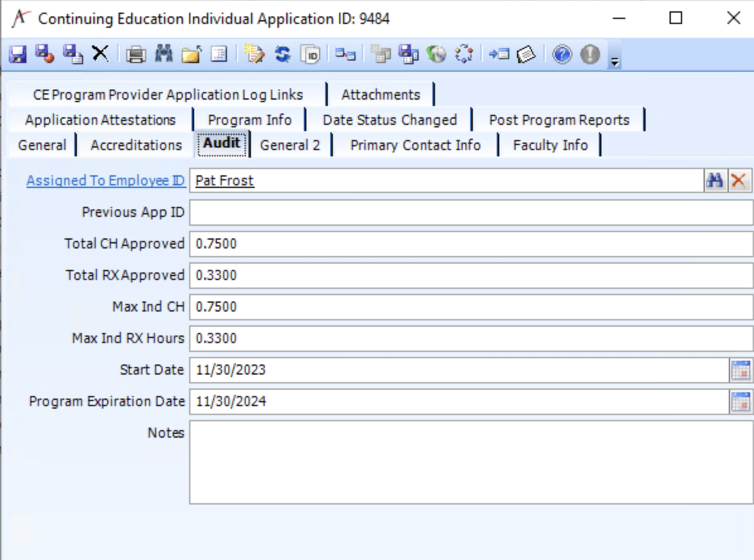This screenshot has height=560, width=754.
Task: Click the globe icon on the toolbar
Action: pos(436,54)
